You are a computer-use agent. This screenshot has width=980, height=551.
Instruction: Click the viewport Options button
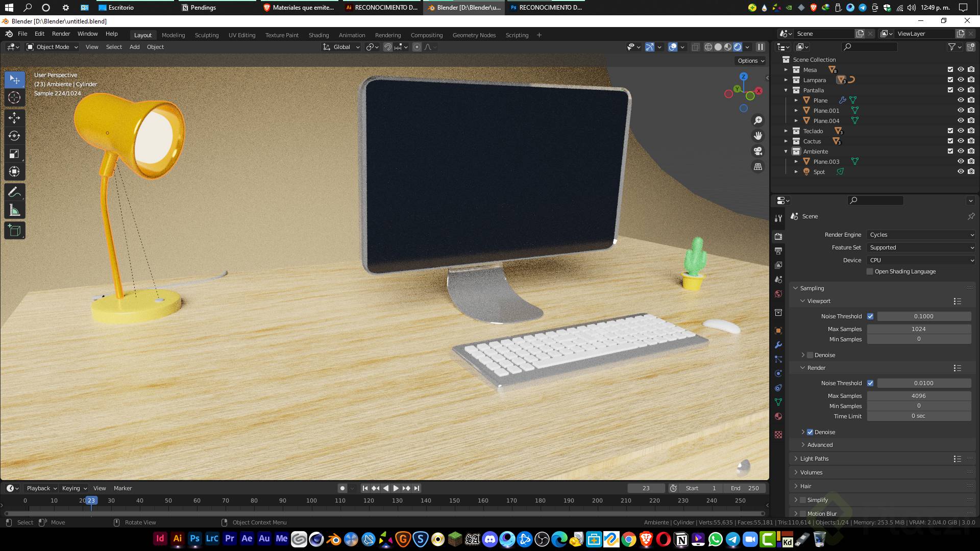coord(751,61)
